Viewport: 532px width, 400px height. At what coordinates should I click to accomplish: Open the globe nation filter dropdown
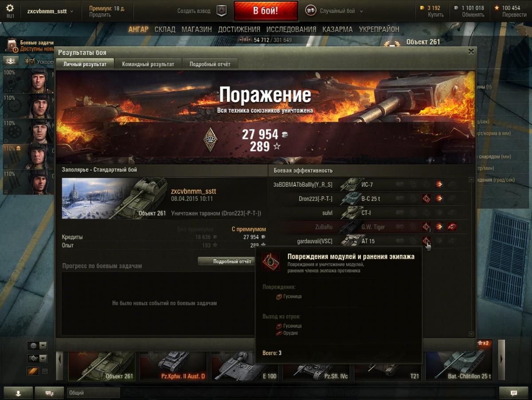37,345
